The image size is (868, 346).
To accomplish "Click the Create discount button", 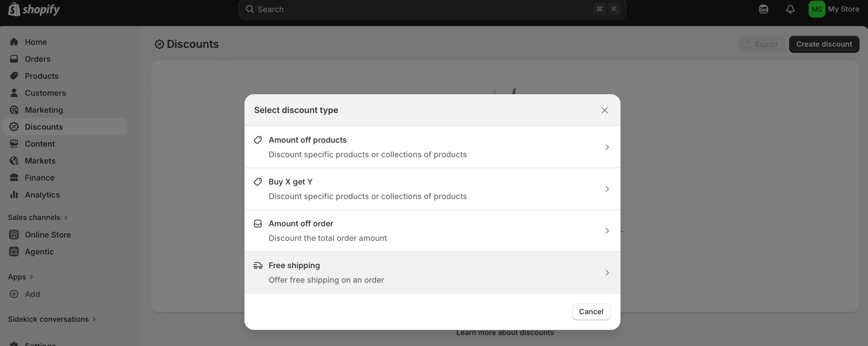I will pos(824,44).
